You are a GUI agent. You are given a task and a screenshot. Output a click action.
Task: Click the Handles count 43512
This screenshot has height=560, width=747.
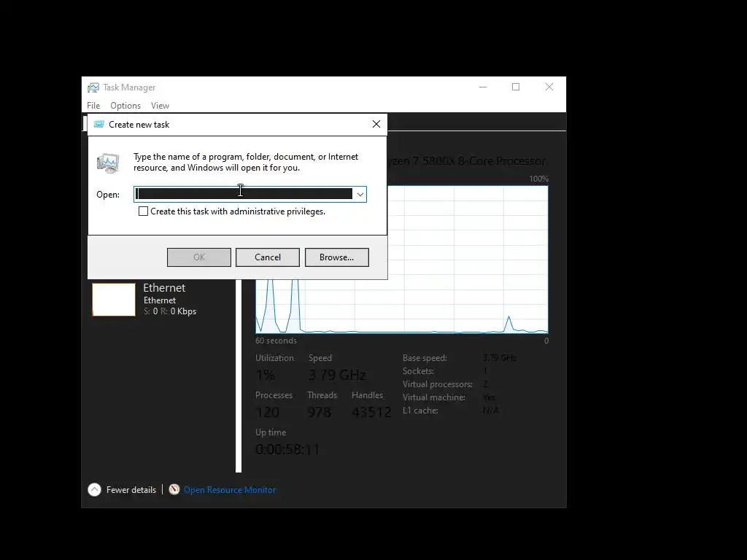[371, 412]
